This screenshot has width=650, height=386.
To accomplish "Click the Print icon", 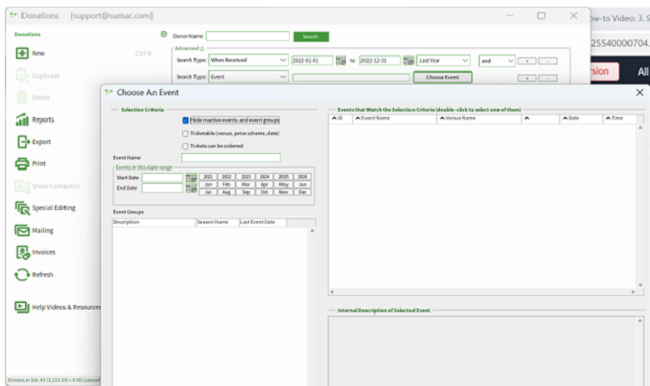I will tap(22, 163).
